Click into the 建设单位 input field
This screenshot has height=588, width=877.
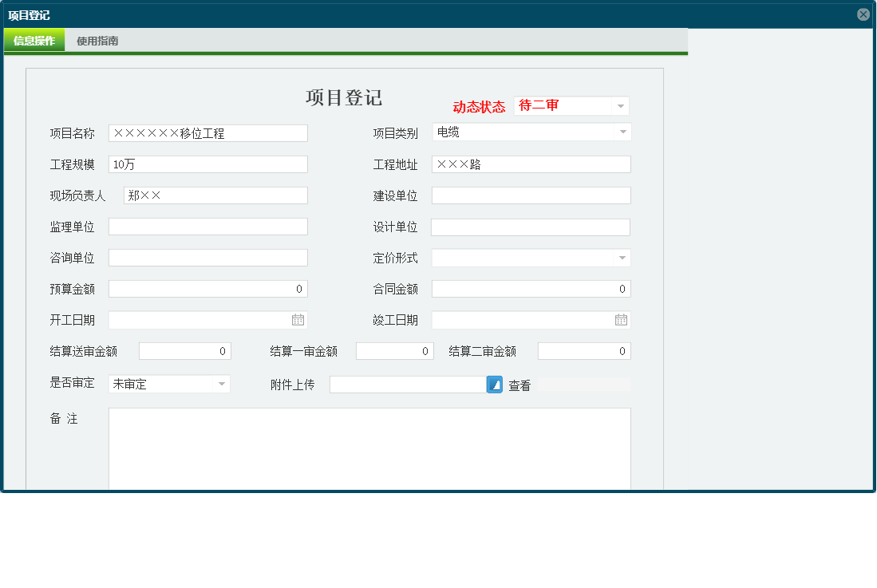(531, 195)
